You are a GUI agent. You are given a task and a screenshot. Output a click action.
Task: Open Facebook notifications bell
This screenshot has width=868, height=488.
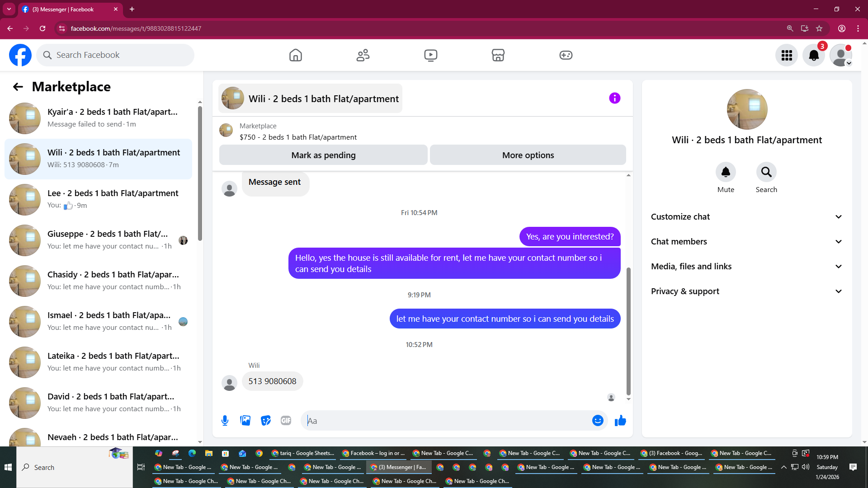pos(813,55)
